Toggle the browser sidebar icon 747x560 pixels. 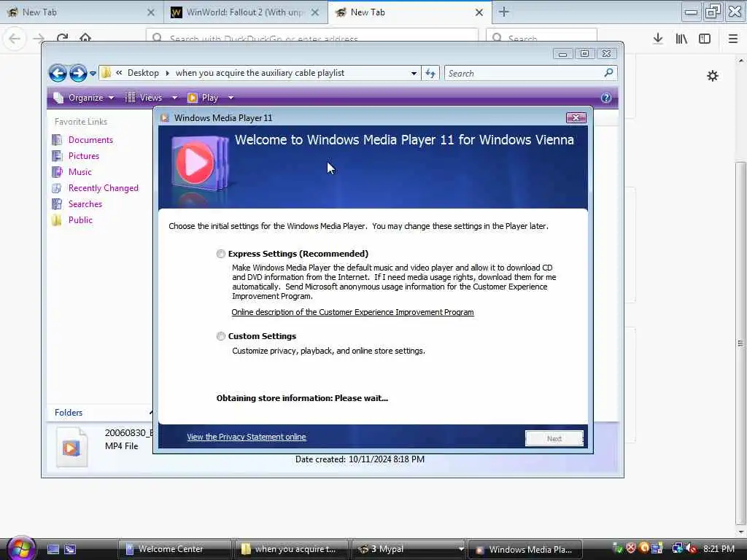coord(705,39)
